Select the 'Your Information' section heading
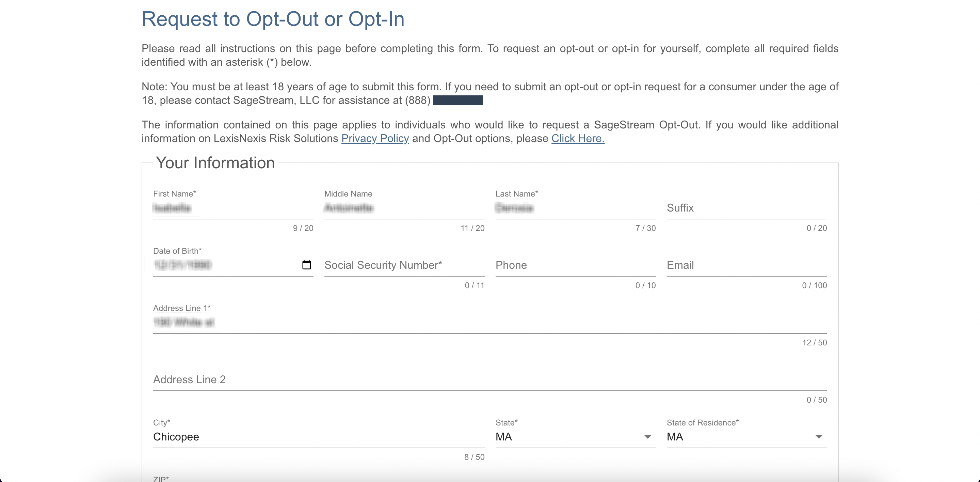The height and width of the screenshot is (482, 980). point(215,162)
